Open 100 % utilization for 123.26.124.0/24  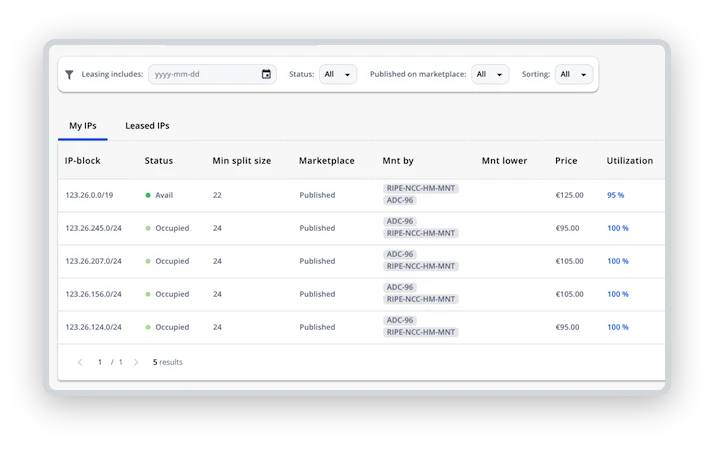pos(617,327)
